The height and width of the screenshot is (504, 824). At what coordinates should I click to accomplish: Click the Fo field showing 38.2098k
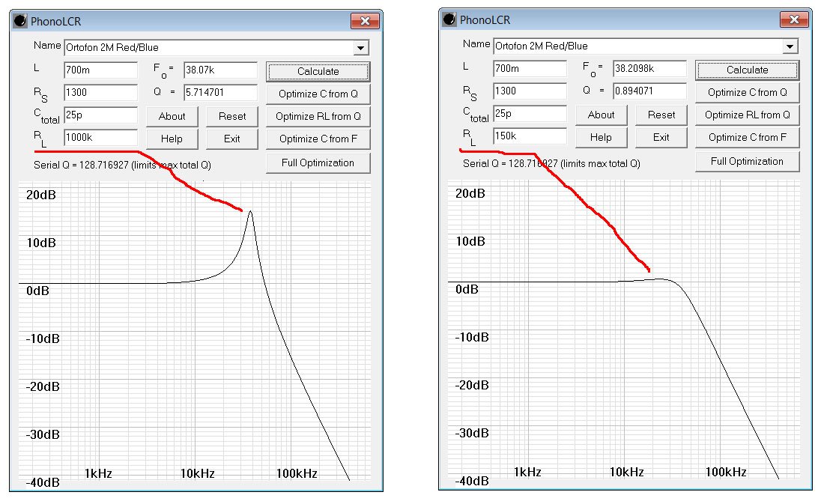click(649, 69)
